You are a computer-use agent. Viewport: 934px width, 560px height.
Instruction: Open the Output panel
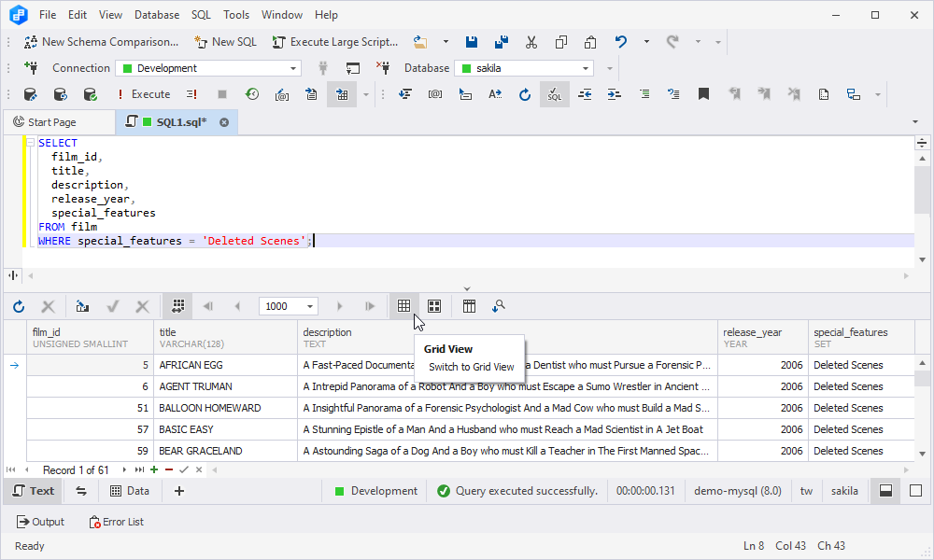pos(40,522)
